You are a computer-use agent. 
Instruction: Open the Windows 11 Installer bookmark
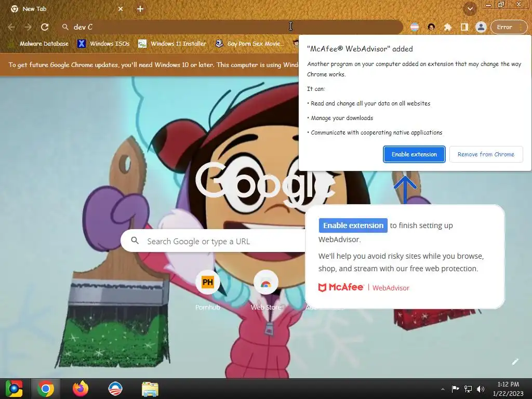pyautogui.click(x=172, y=44)
